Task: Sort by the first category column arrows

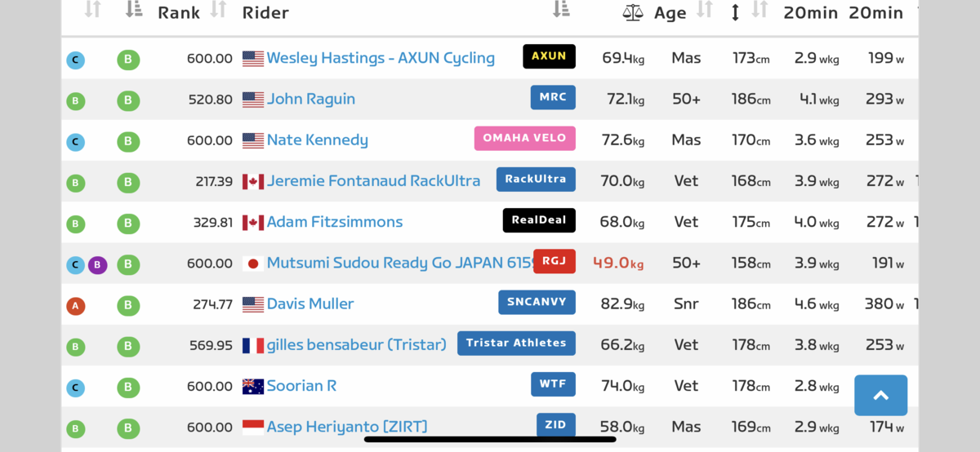Action: pos(92,10)
